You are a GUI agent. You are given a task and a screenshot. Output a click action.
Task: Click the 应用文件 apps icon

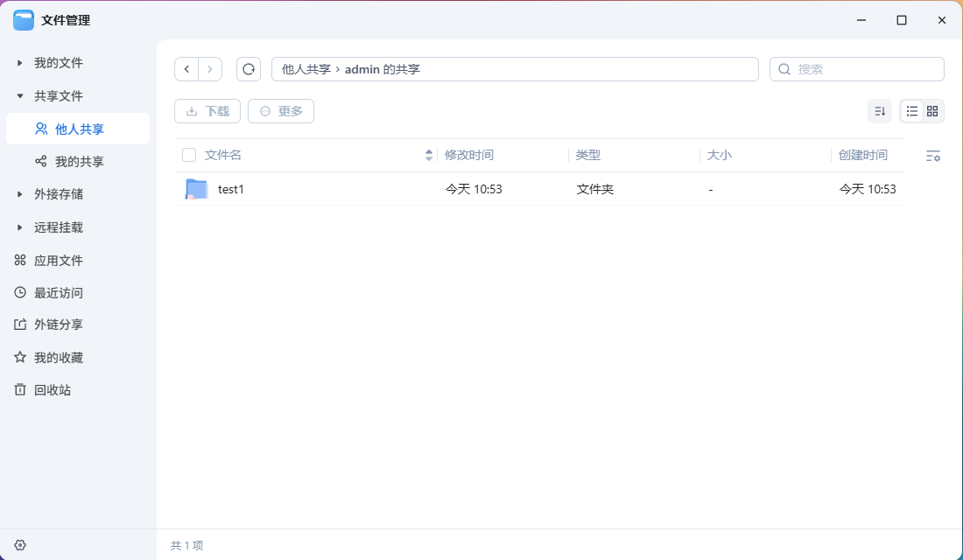point(20,261)
